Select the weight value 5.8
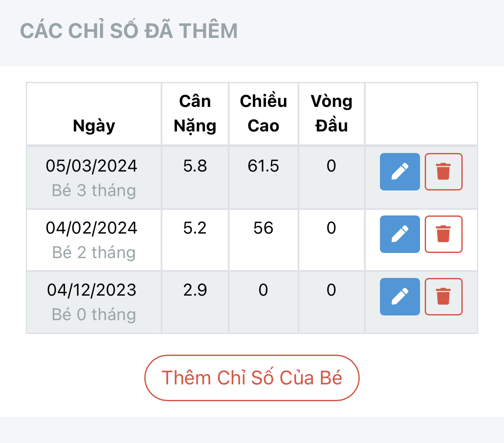 pyautogui.click(x=195, y=166)
